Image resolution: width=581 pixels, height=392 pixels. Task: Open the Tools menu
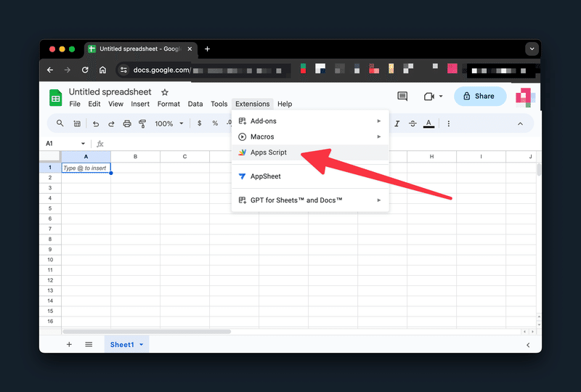click(219, 104)
